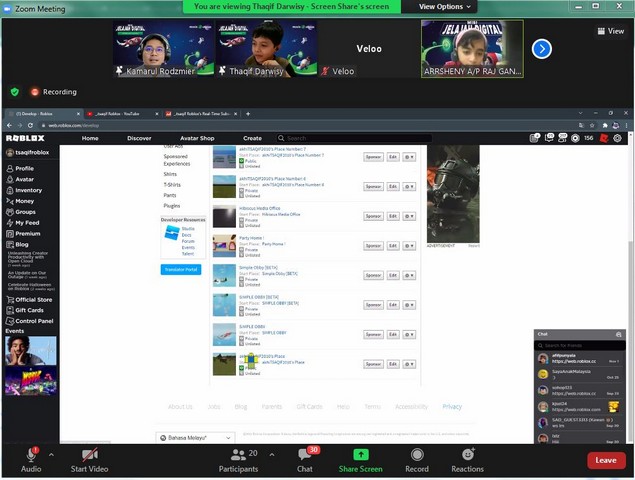635x480 pixels.
Task: Select the Bahasa Melayu language dropdown
Action: [x=195, y=438]
